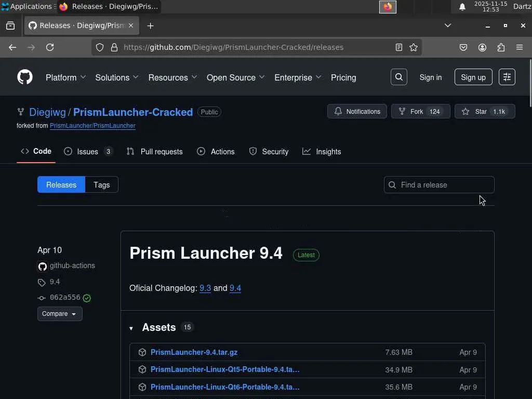
Task: Go back with browser back arrow
Action: [12, 47]
